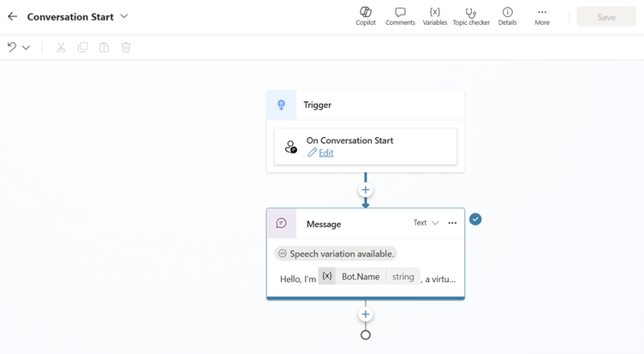The image size is (644, 354).
Task: Open the Message node options ellipsis
Action: (x=452, y=223)
